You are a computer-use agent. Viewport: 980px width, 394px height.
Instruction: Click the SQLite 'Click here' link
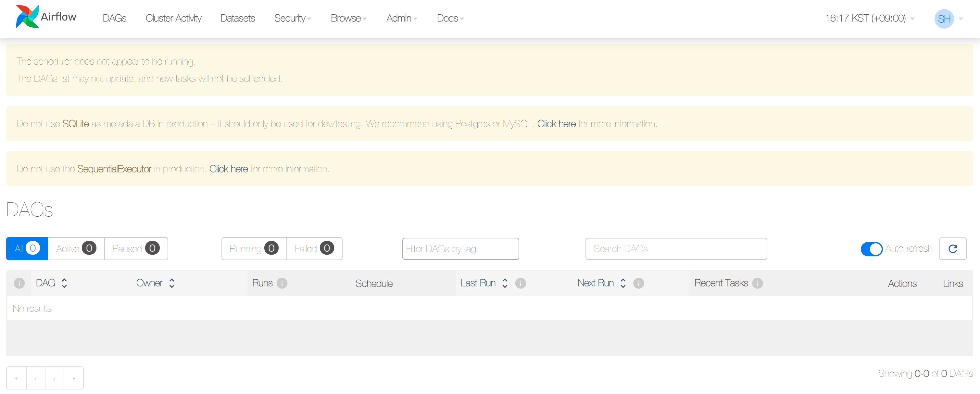click(556, 124)
